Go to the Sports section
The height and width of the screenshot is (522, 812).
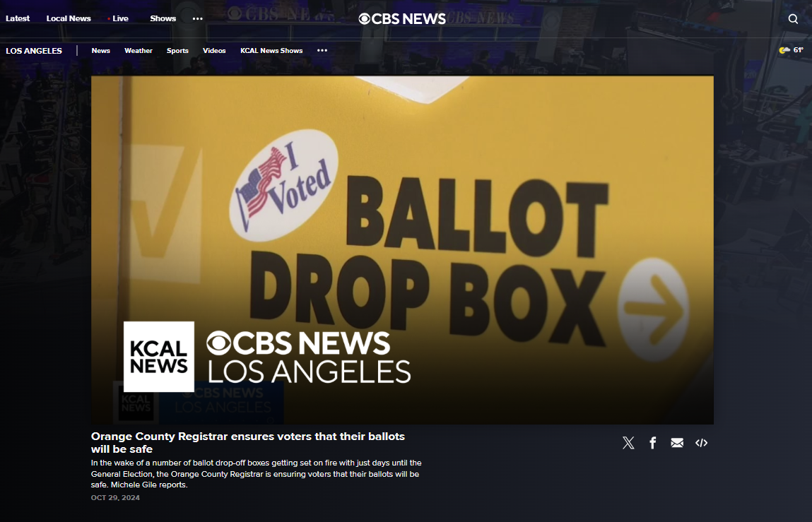tap(177, 51)
